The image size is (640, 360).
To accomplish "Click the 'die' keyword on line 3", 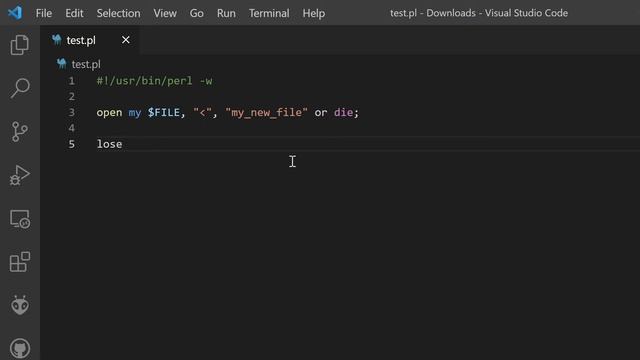I will pos(343,112).
